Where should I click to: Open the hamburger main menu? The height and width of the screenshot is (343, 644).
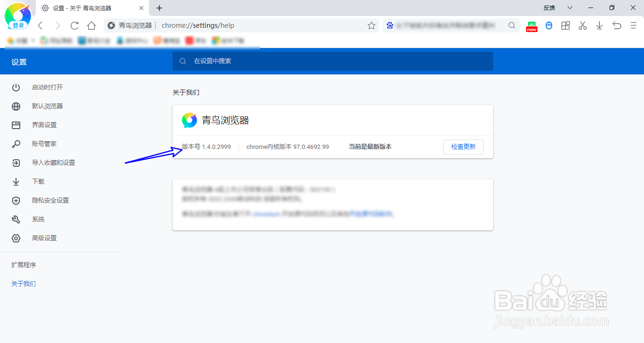pyautogui.click(x=633, y=25)
